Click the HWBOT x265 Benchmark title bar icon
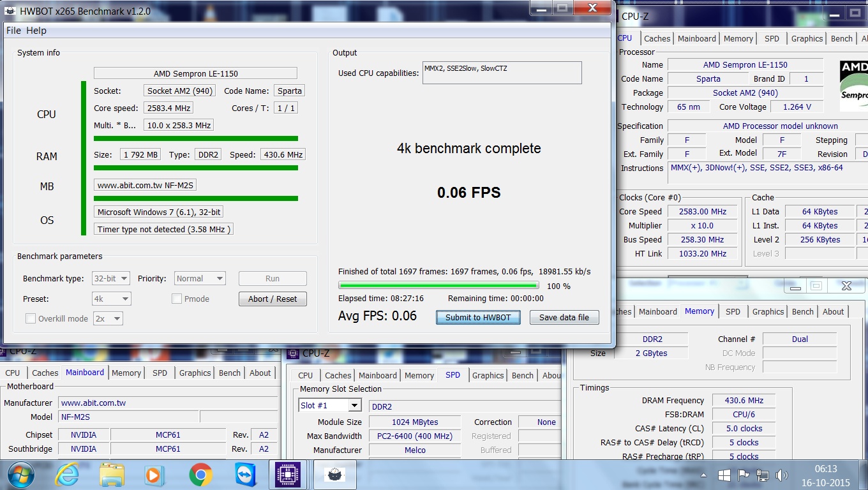The height and width of the screenshot is (490, 868). 10,11
